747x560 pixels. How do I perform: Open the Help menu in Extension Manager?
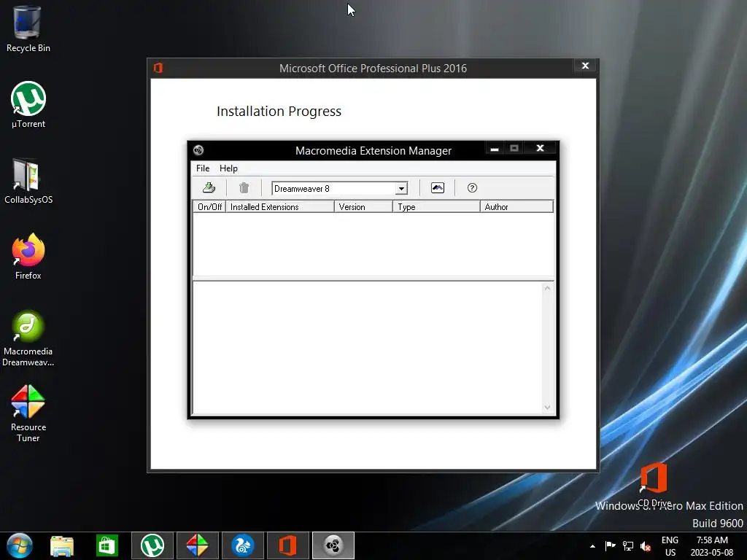point(228,168)
